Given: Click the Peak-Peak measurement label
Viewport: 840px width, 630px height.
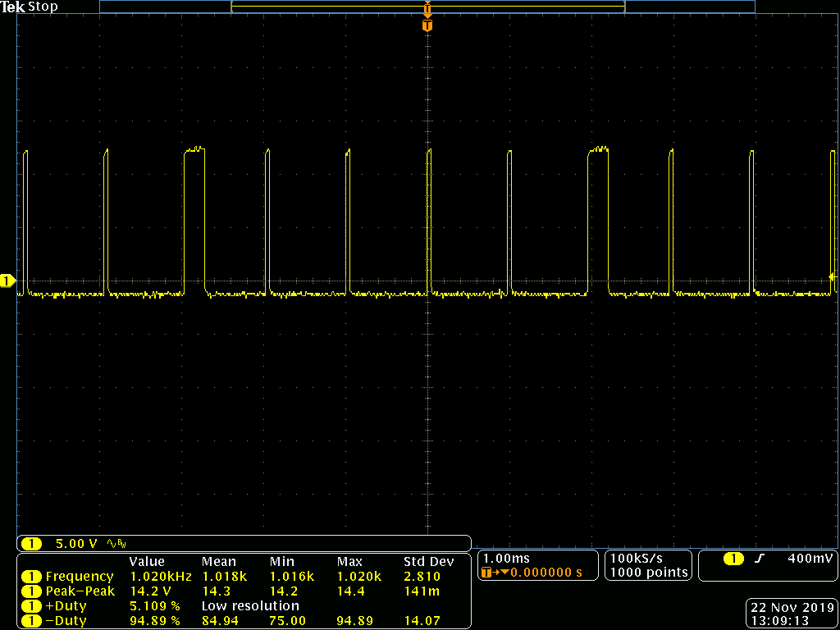Looking at the screenshot, I should coord(80,591).
